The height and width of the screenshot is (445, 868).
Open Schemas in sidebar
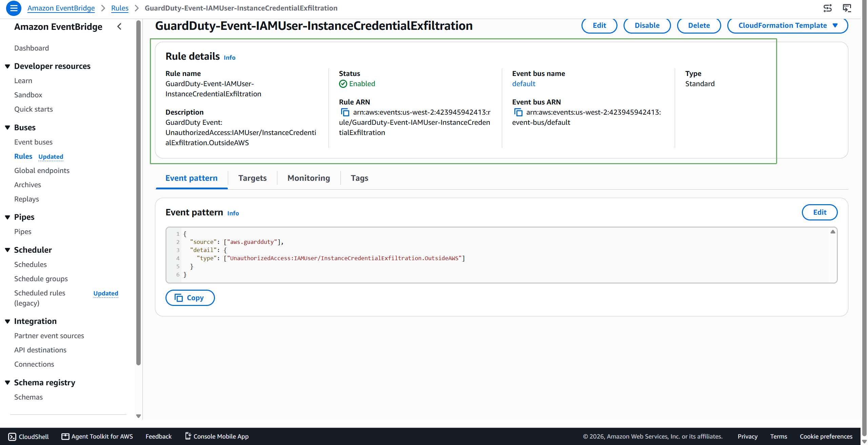(28, 397)
